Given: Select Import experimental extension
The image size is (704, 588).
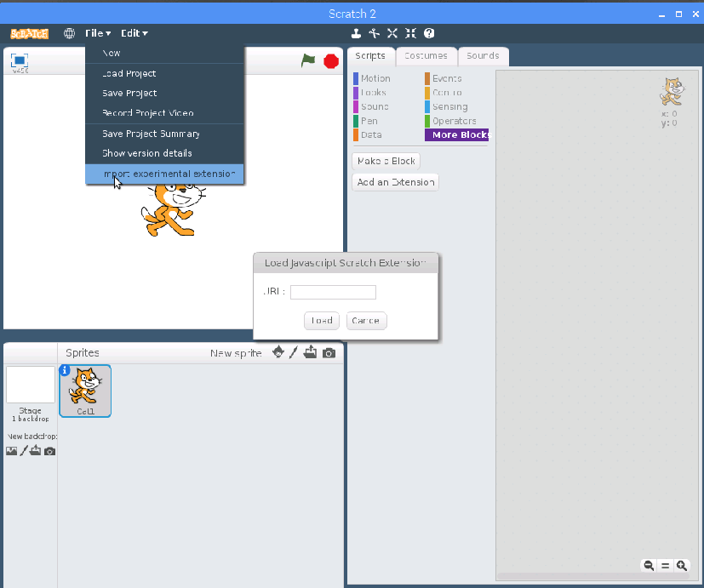Looking at the screenshot, I should (164, 174).
